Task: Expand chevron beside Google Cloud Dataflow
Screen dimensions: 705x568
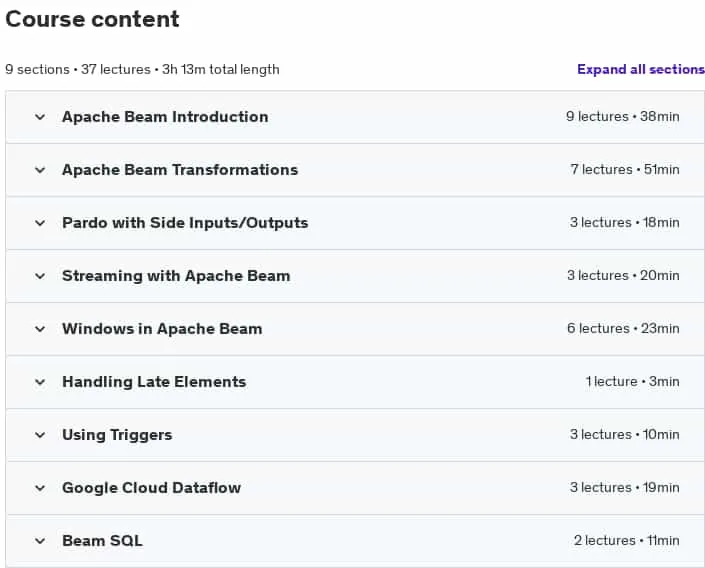Action: click(x=40, y=488)
